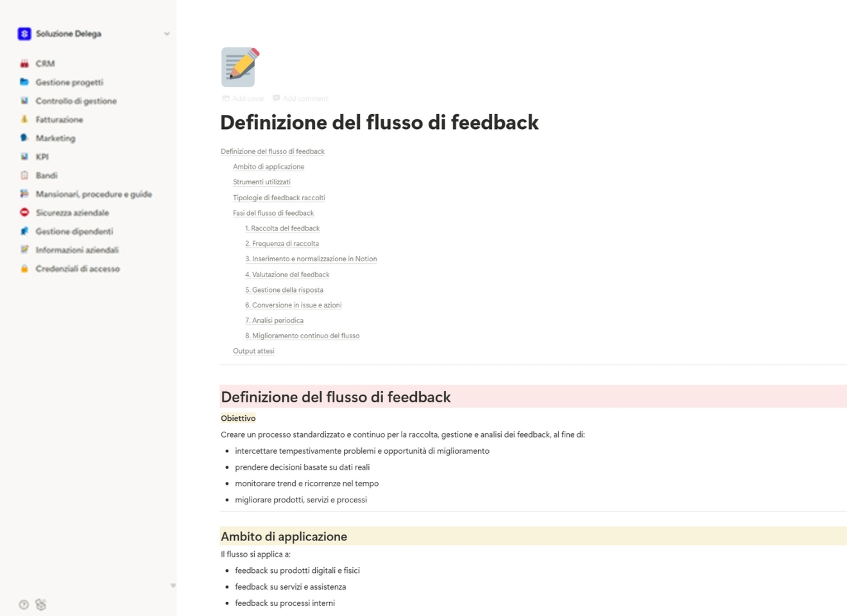Click the lock icon next to Credenziali di accesso
Viewport: 847px width, 616px height.
point(24,268)
